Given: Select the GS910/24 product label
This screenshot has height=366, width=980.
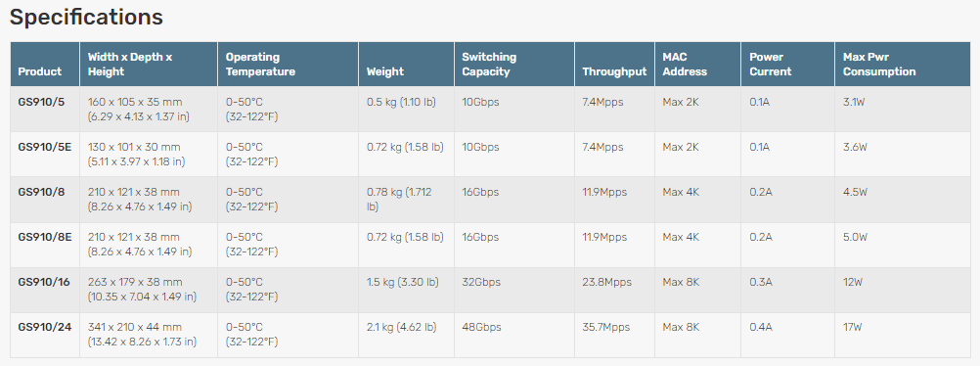Looking at the screenshot, I should [44, 327].
